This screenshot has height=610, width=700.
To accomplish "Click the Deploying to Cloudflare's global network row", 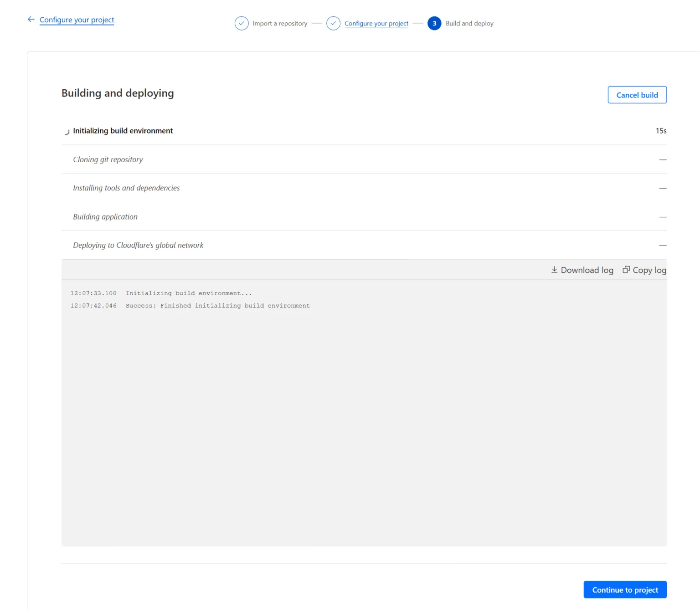I will point(138,245).
